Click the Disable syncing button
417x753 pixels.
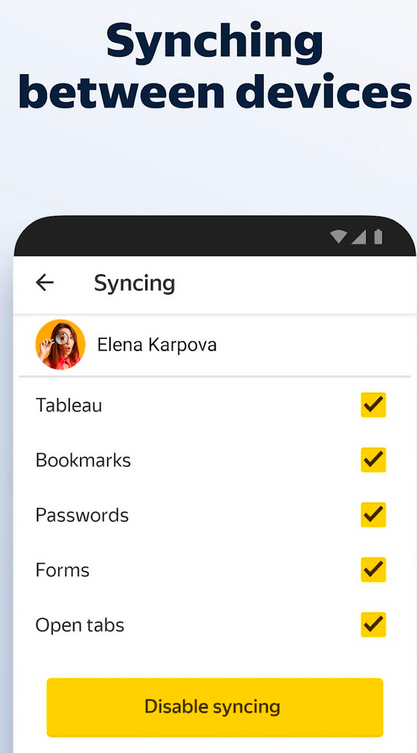tap(215, 707)
